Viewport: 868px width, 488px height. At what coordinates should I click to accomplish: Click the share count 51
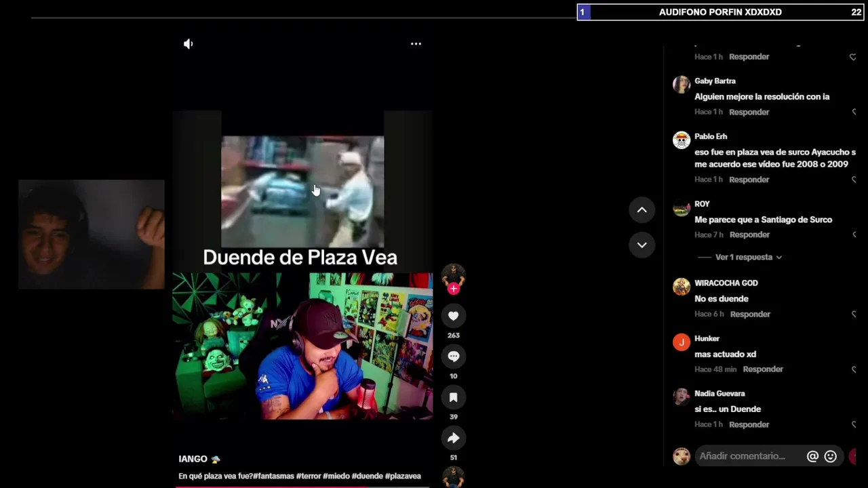[454, 457]
